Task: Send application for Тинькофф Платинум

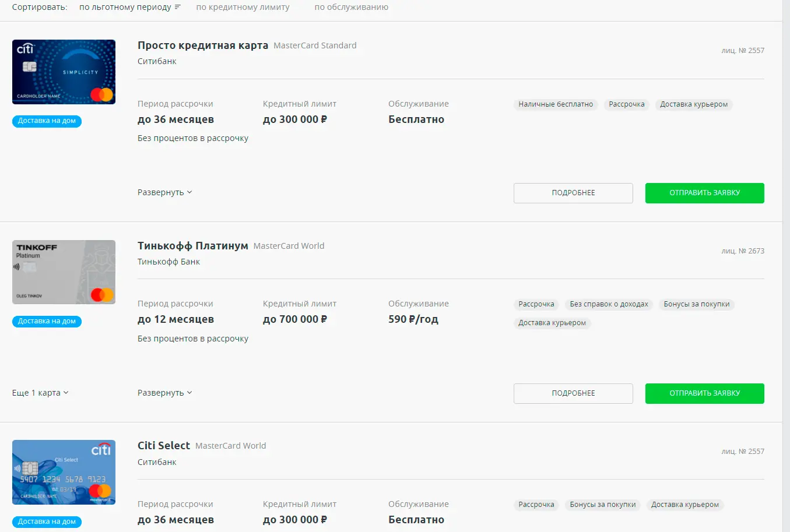Action: tap(704, 393)
